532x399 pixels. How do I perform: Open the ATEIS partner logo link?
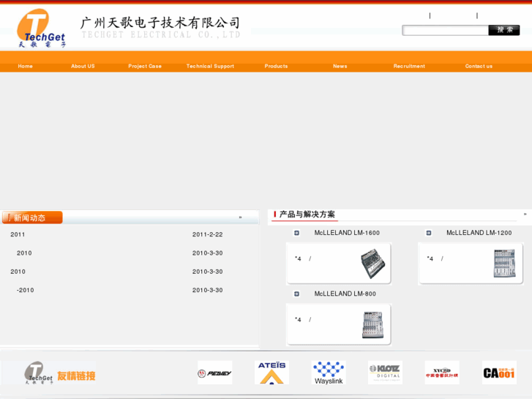coord(271,373)
